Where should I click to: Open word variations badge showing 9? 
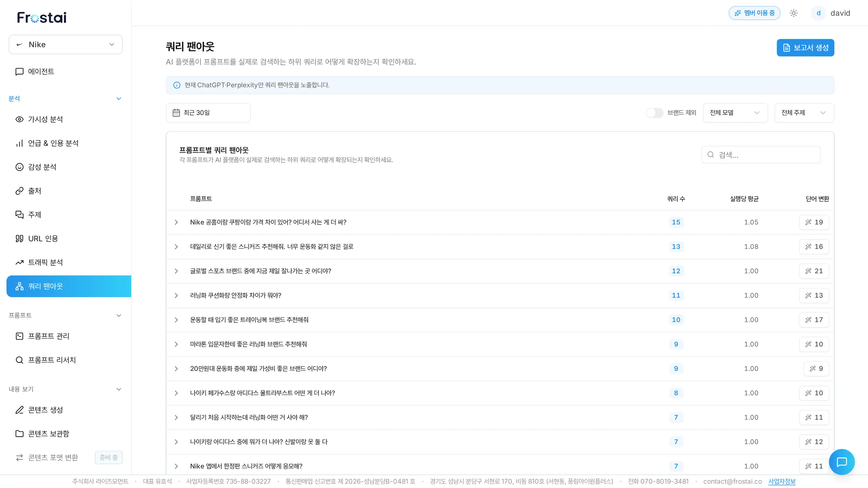click(x=816, y=369)
